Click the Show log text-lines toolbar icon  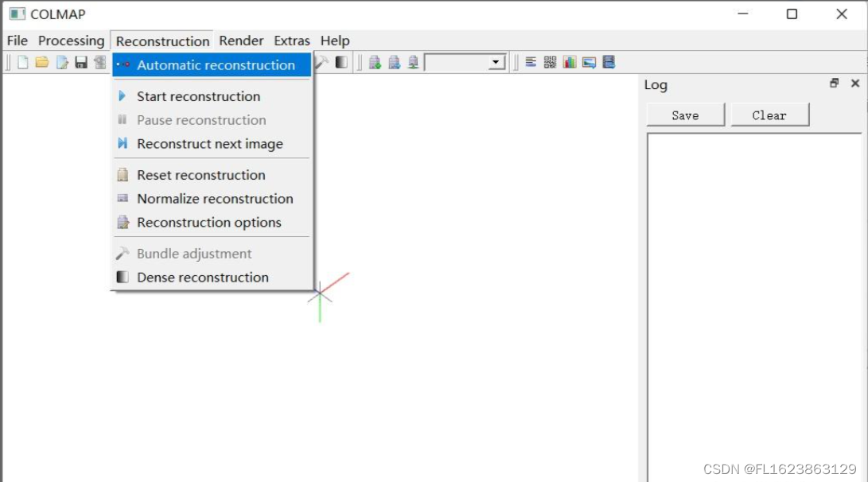531,62
